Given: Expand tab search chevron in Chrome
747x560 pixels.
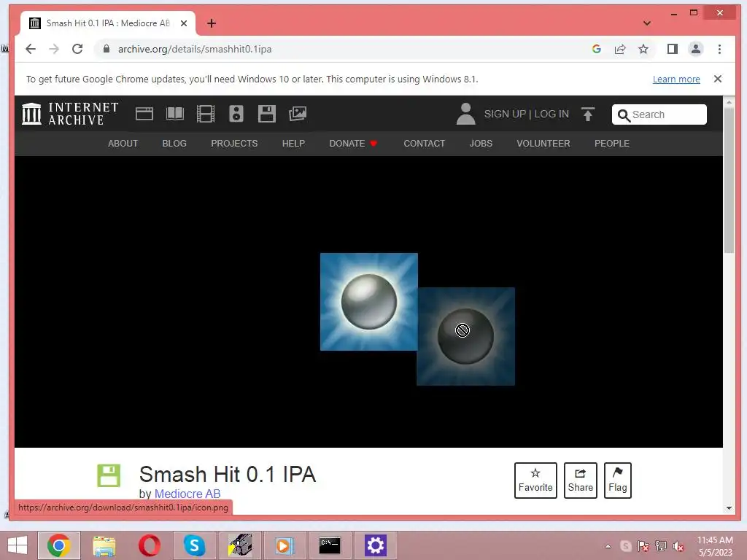Looking at the screenshot, I should click(647, 23).
